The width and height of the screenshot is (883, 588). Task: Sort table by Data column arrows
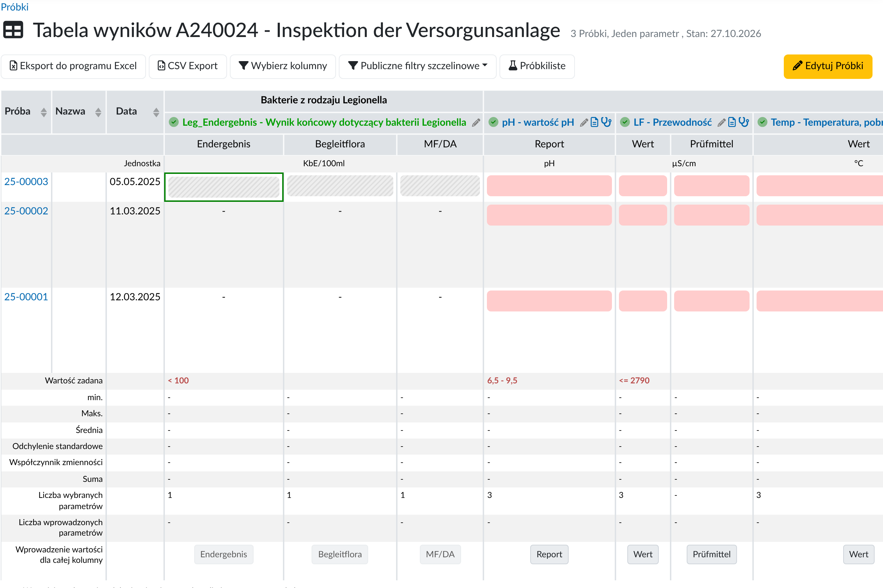click(156, 112)
